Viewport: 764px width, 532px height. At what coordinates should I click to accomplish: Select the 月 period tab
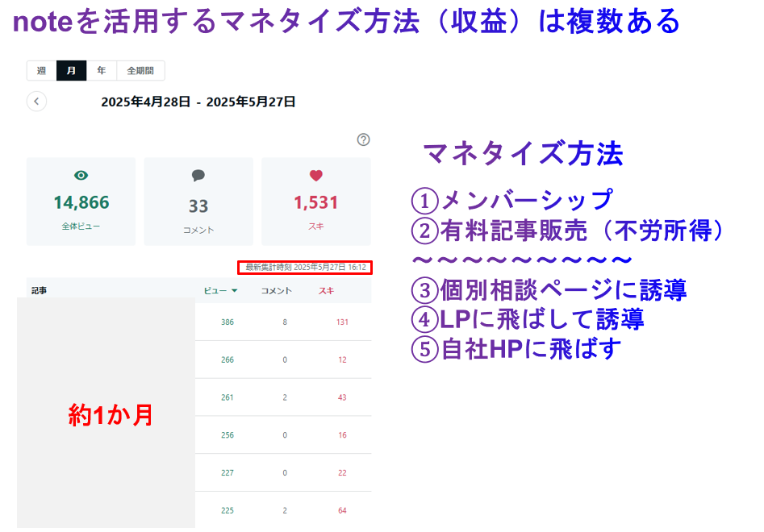72,71
